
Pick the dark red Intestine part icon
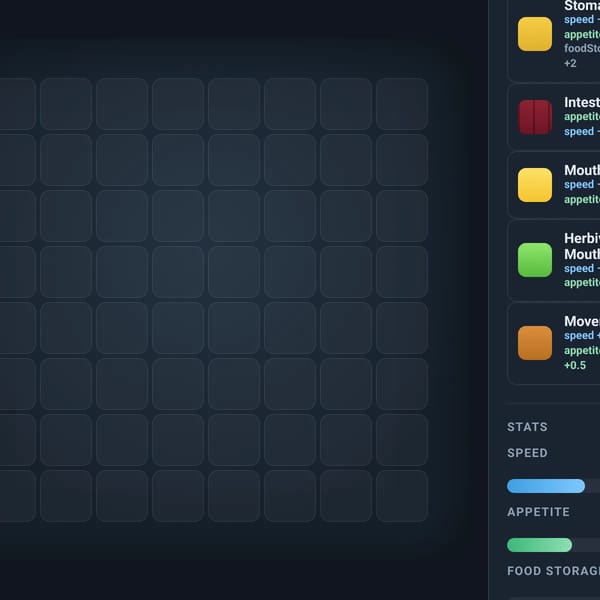pos(535,117)
